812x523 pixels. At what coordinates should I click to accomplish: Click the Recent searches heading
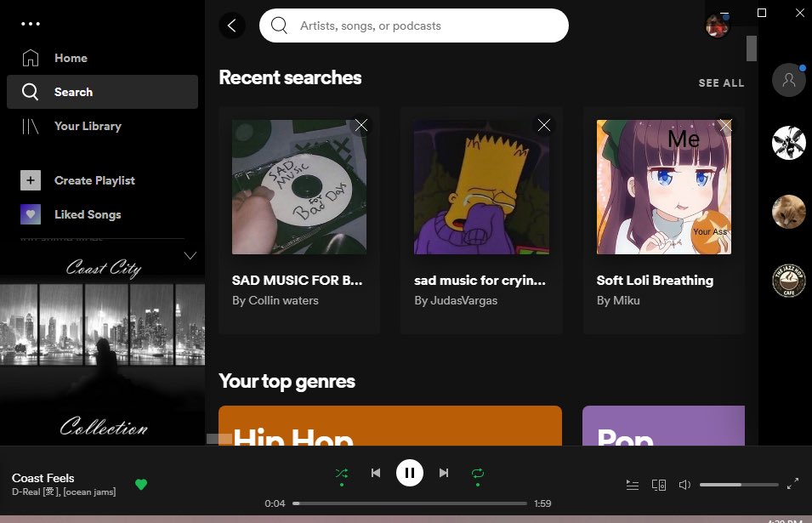[290, 77]
